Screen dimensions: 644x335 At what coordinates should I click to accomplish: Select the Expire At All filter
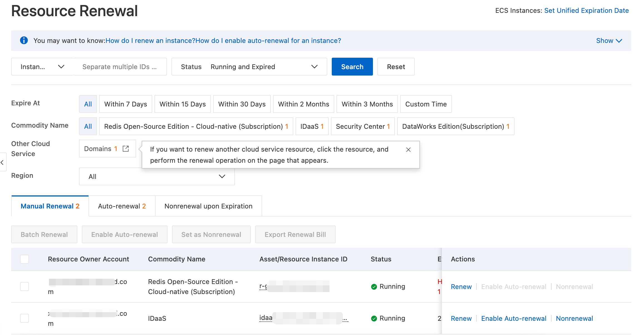point(88,104)
